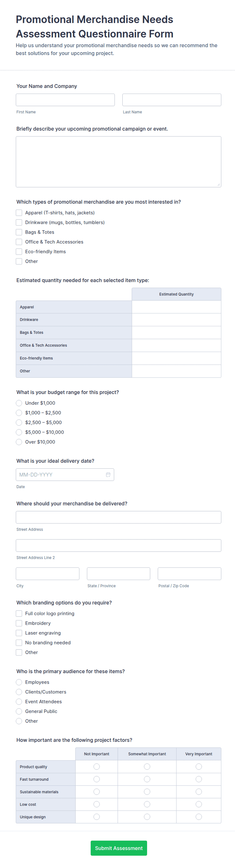Select Event Attendees as primary audience
The width and height of the screenshot is (235, 868).
19,702
